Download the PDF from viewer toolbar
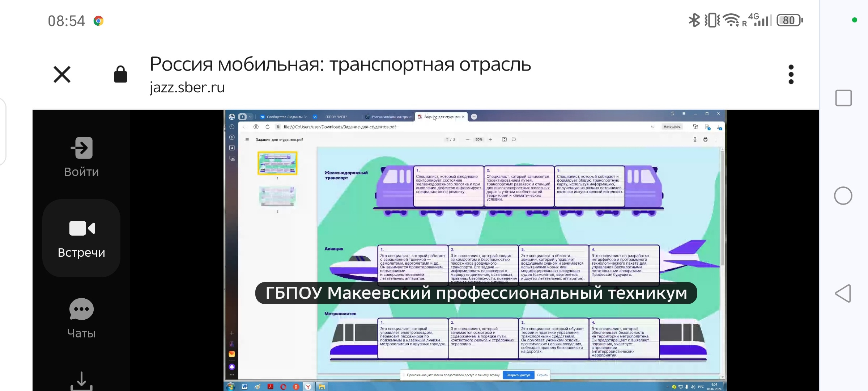868x391 pixels. 695,139
